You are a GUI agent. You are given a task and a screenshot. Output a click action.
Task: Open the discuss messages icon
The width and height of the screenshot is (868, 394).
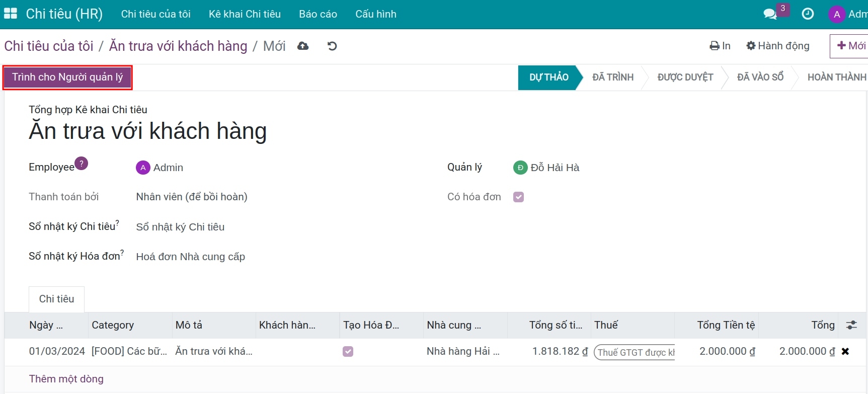pos(770,14)
